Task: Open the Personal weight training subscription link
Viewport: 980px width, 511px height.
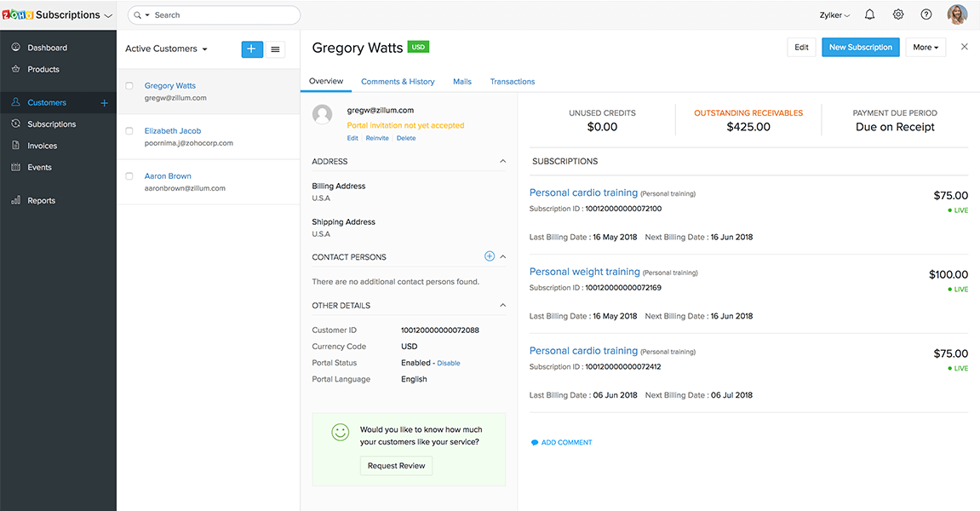Action: coord(584,271)
